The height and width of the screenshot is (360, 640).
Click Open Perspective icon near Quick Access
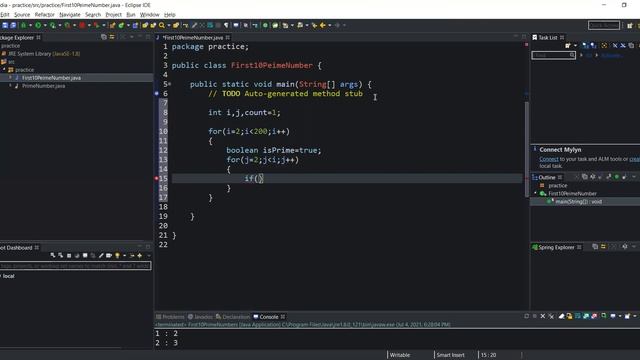tap(630, 25)
